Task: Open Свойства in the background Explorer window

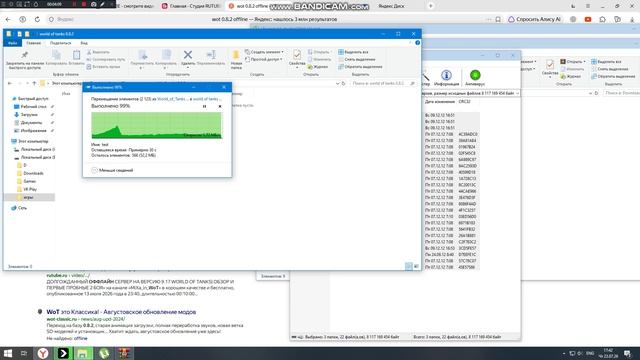Action: click(550, 68)
